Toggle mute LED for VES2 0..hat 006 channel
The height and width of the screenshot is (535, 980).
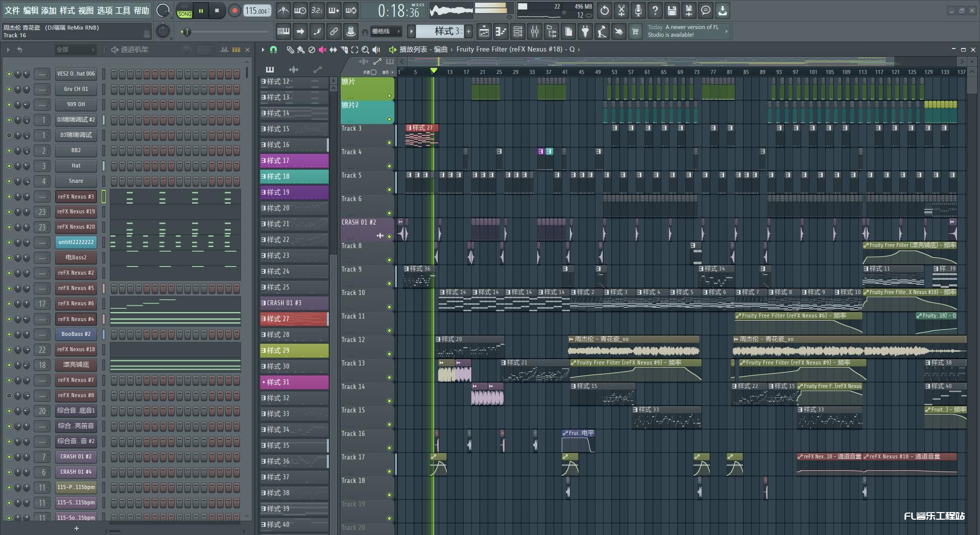point(9,74)
